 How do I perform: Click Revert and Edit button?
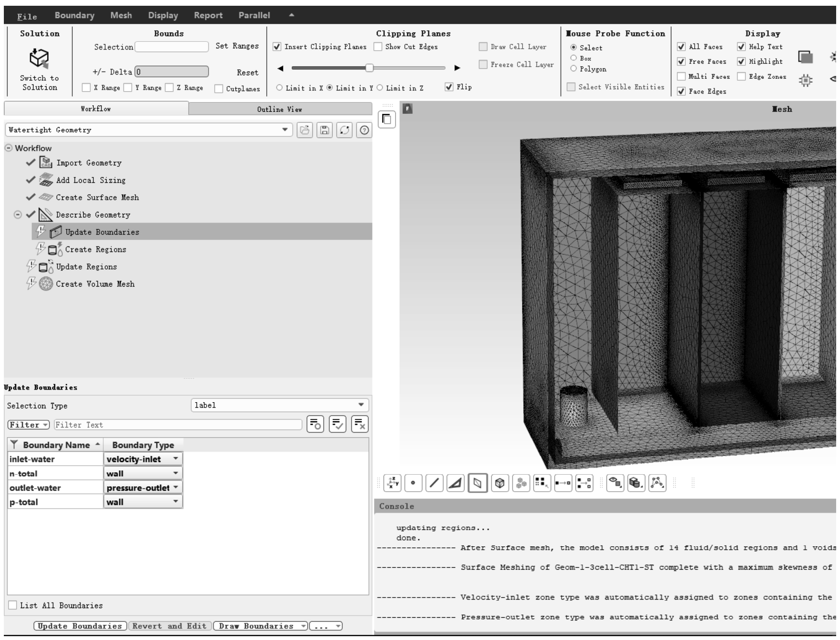(169, 626)
